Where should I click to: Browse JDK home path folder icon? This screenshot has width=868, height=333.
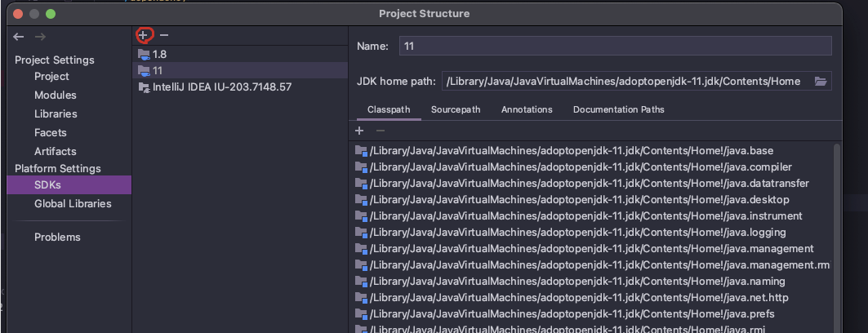coord(821,82)
